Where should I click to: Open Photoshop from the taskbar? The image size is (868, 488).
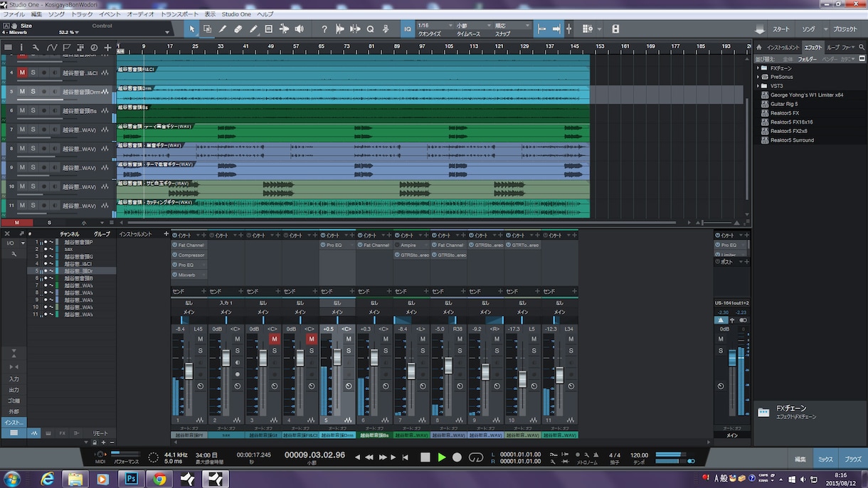pos(131,479)
